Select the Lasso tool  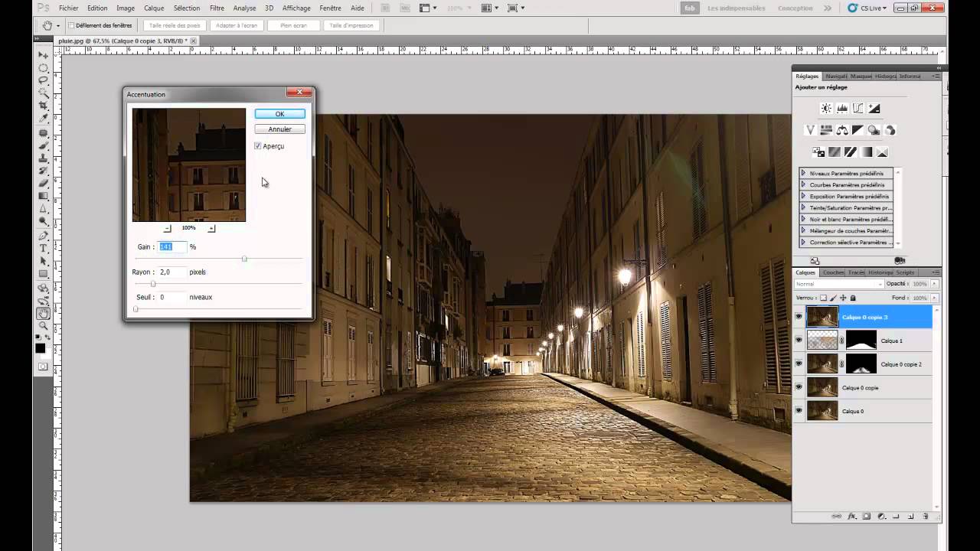tap(43, 80)
